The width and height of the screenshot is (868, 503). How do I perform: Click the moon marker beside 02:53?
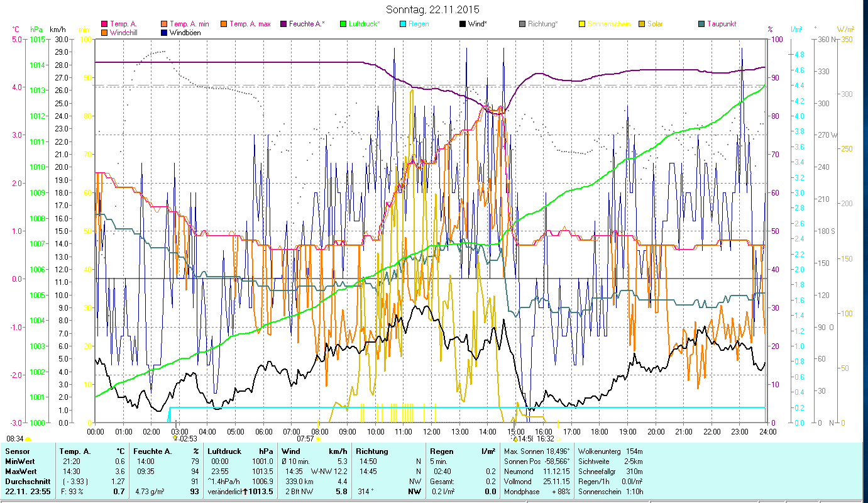pos(175,439)
